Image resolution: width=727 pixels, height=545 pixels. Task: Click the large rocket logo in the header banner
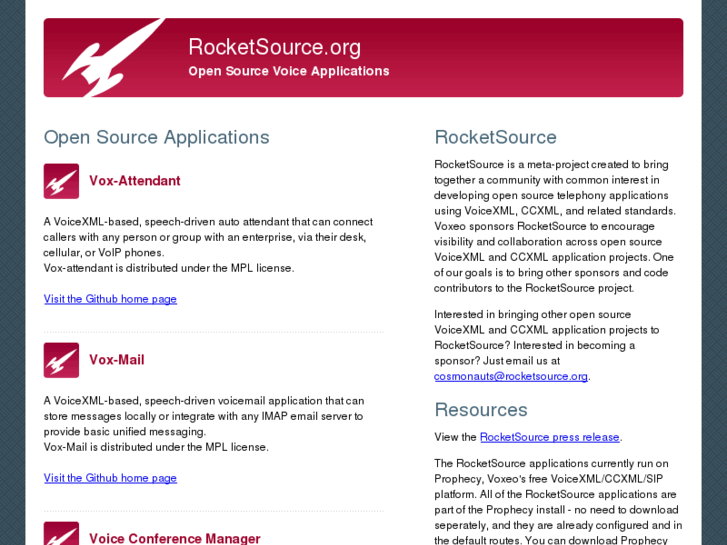(114, 58)
